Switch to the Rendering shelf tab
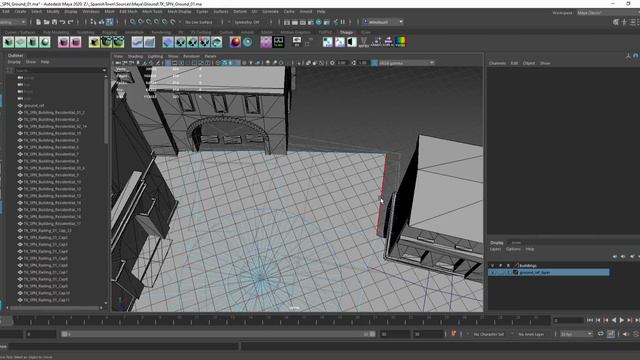 161,32
